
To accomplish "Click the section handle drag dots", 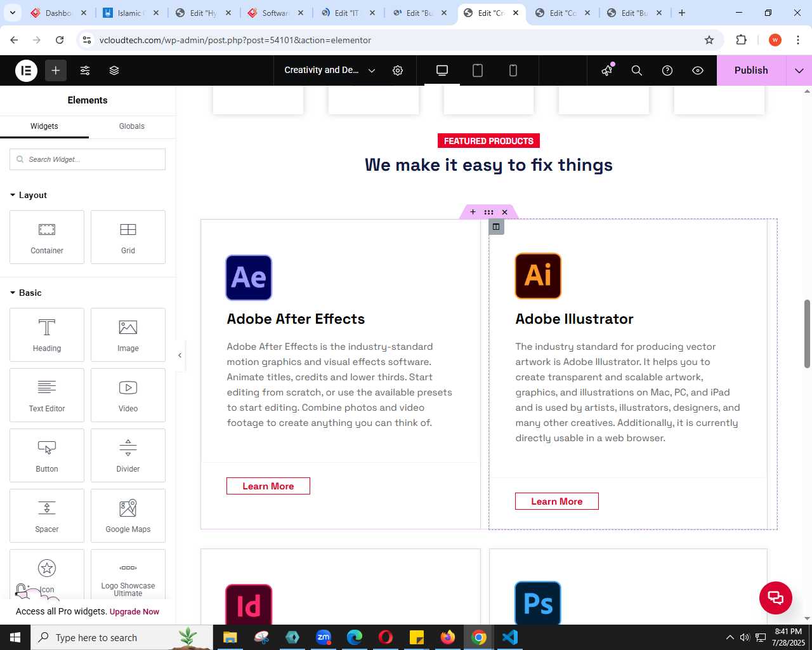I will 488,212.
